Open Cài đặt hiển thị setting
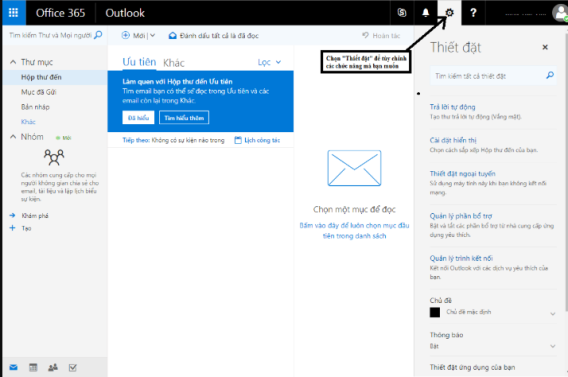The image size is (568, 377). point(453,140)
